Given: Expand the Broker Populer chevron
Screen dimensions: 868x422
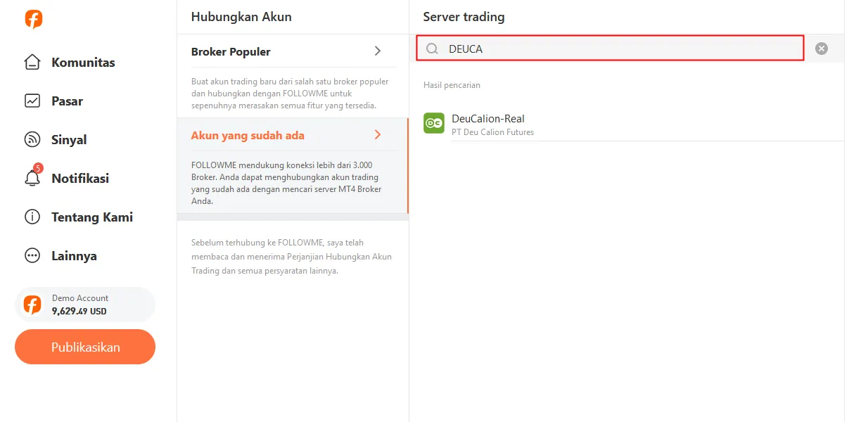Looking at the screenshot, I should (x=378, y=51).
